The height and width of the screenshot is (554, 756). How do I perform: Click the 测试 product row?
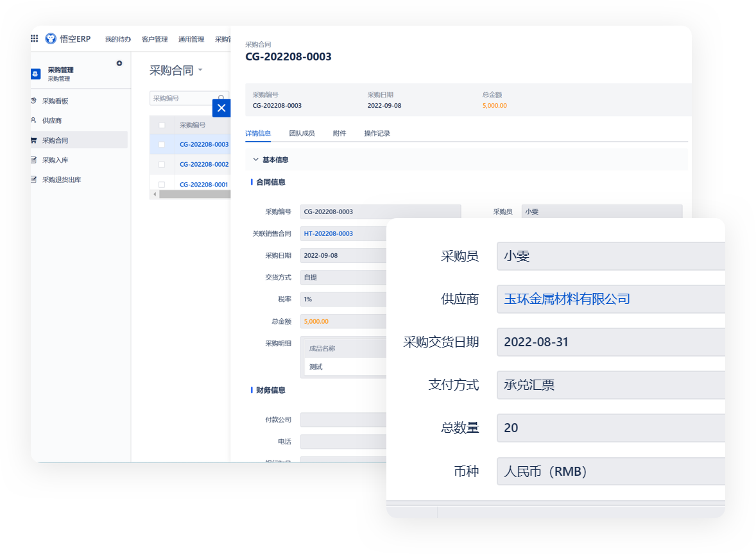(x=345, y=367)
